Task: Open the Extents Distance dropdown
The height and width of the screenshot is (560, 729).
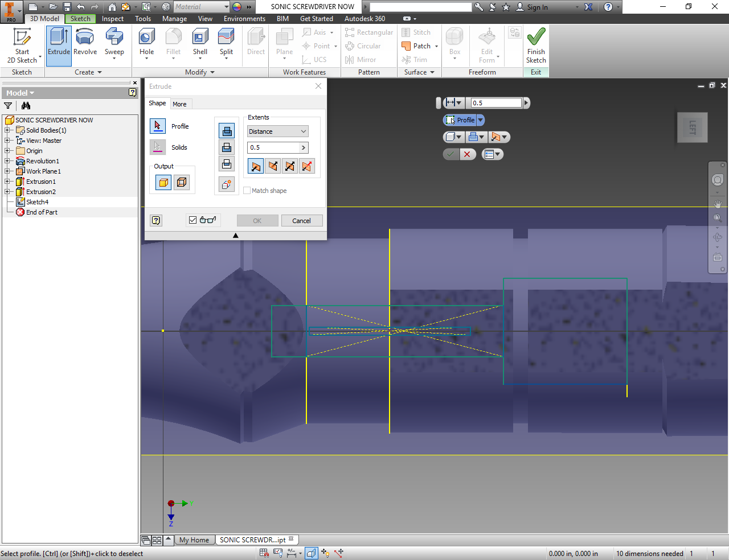Action: tap(277, 131)
